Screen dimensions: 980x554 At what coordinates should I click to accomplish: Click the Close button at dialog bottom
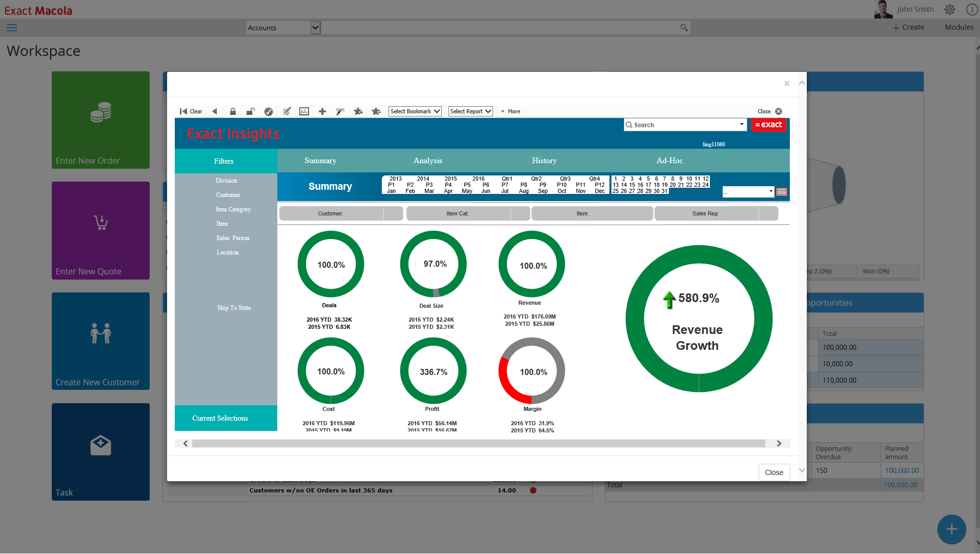(x=774, y=472)
